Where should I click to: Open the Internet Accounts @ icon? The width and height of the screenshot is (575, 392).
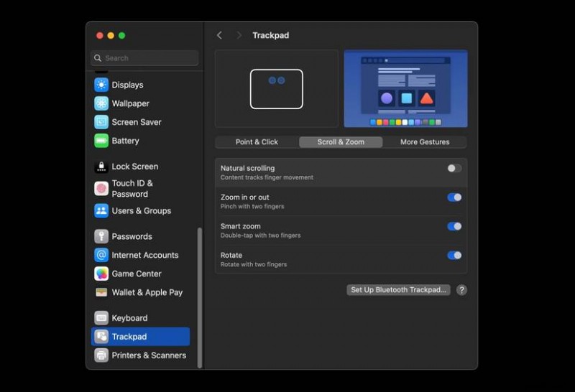coord(101,255)
